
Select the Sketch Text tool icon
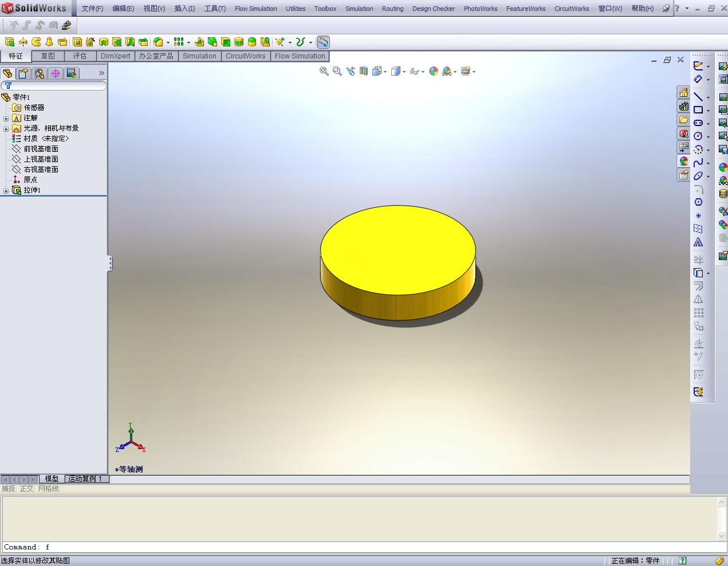pos(698,242)
